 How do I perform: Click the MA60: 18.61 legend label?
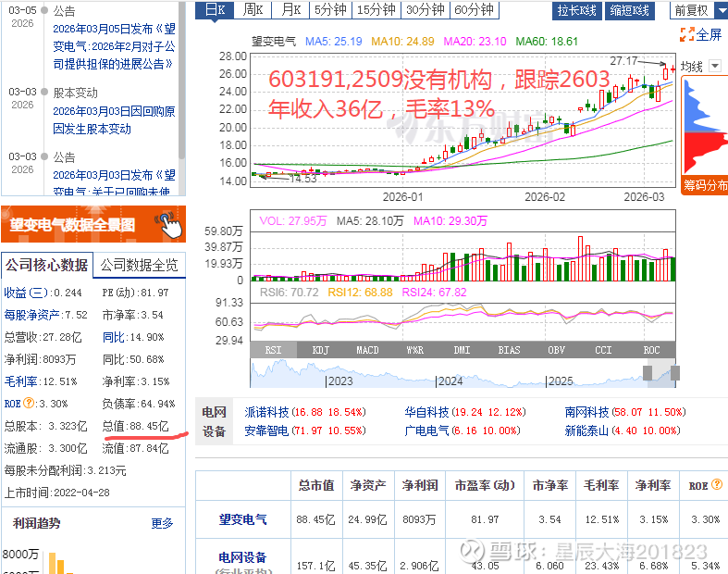tap(547, 42)
